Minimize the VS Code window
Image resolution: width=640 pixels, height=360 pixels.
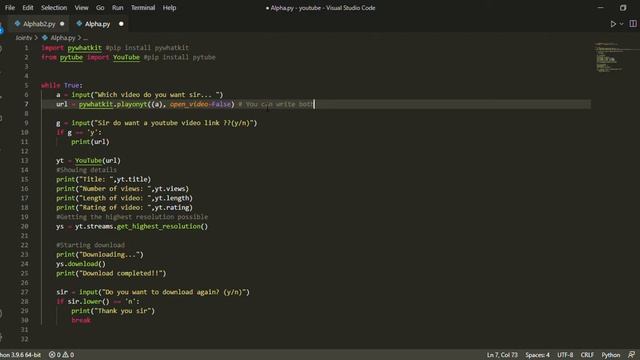pos(600,8)
